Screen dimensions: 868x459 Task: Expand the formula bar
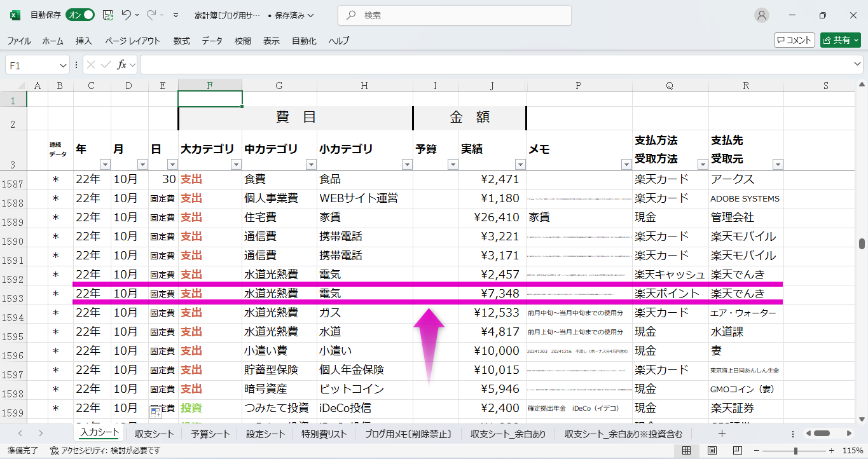coord(858,65)
